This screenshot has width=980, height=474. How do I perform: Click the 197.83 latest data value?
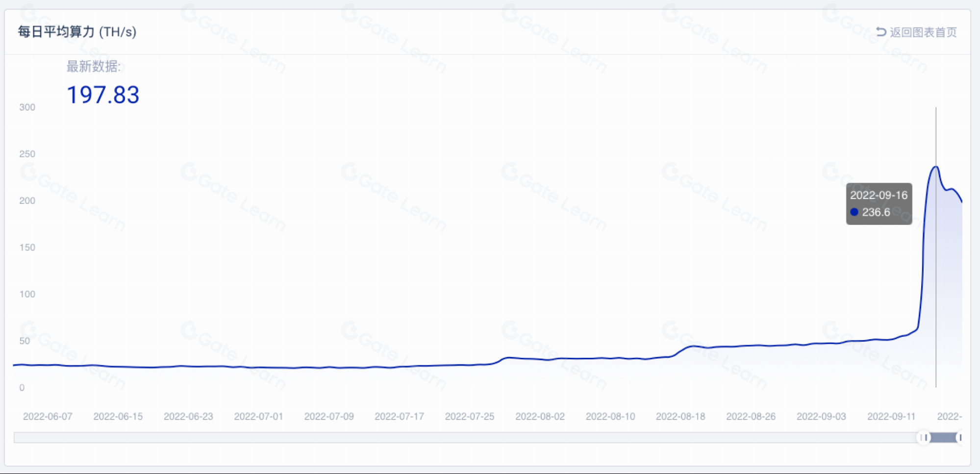pos(103,95)
